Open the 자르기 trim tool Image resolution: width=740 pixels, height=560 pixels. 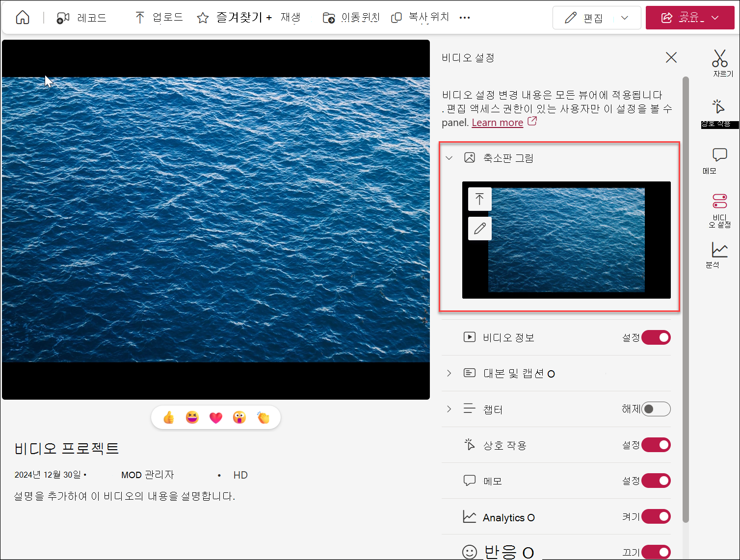tap(720, 63)
